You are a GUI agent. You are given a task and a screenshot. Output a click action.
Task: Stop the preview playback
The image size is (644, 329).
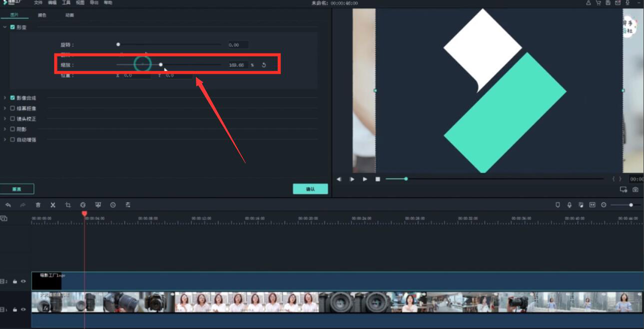point(378,179)
